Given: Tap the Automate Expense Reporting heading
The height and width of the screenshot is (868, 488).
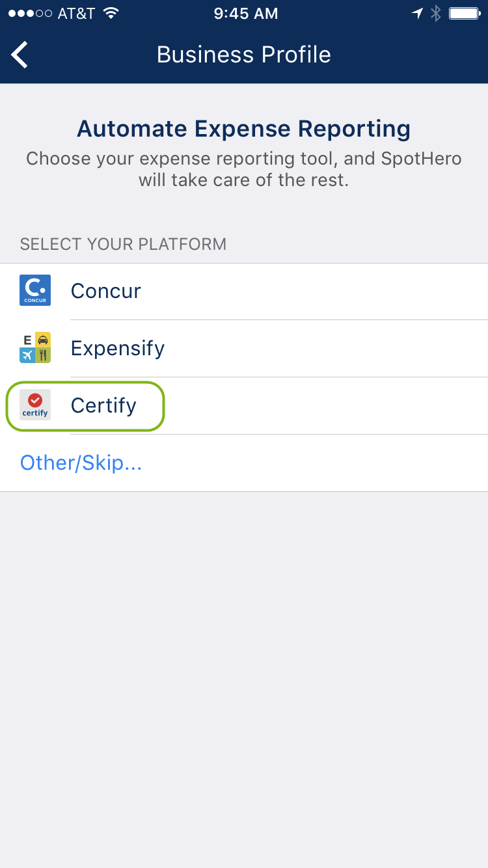Looking at the screenshot, I should pos(244,129).
